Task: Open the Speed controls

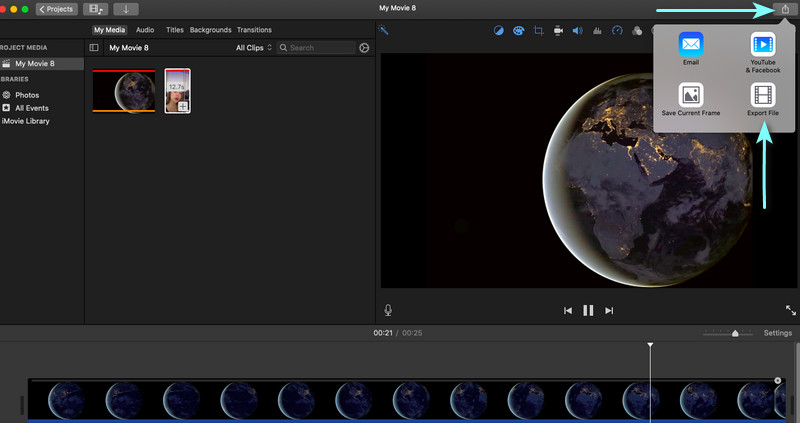Action: tap(617, 31)
